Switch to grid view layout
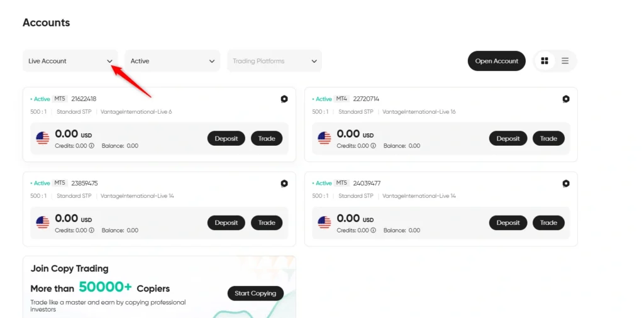Screen dimensions: 644x318 [545, 61]
